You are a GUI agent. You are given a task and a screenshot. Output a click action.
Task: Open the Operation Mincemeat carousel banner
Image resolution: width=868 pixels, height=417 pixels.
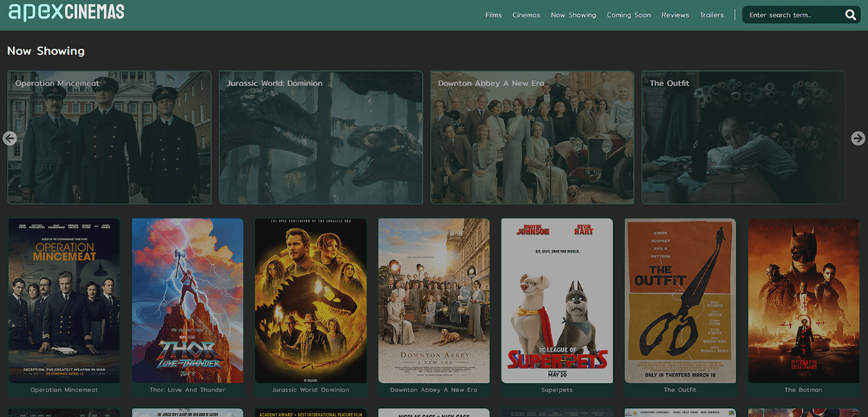pyautogui.click(x=110, y=138)
